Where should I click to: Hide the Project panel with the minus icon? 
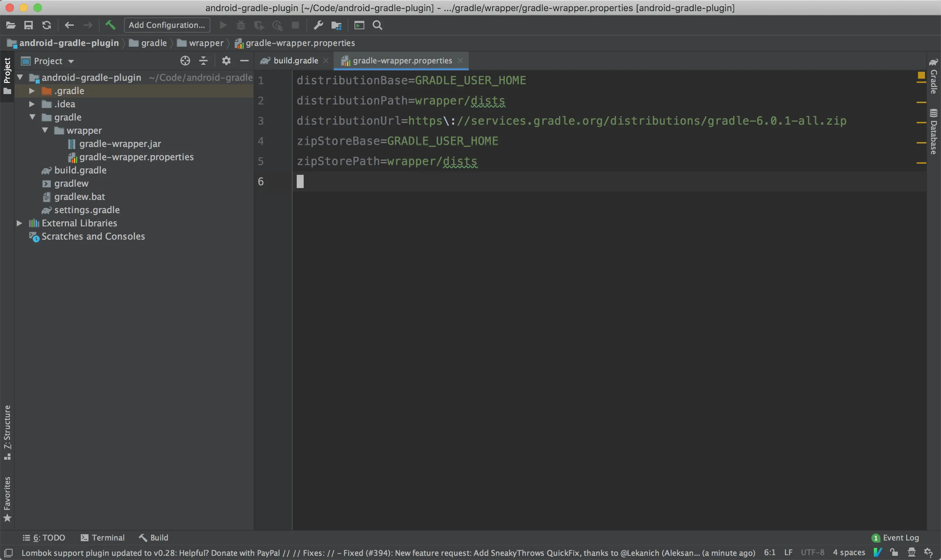[x=244, y=61]
